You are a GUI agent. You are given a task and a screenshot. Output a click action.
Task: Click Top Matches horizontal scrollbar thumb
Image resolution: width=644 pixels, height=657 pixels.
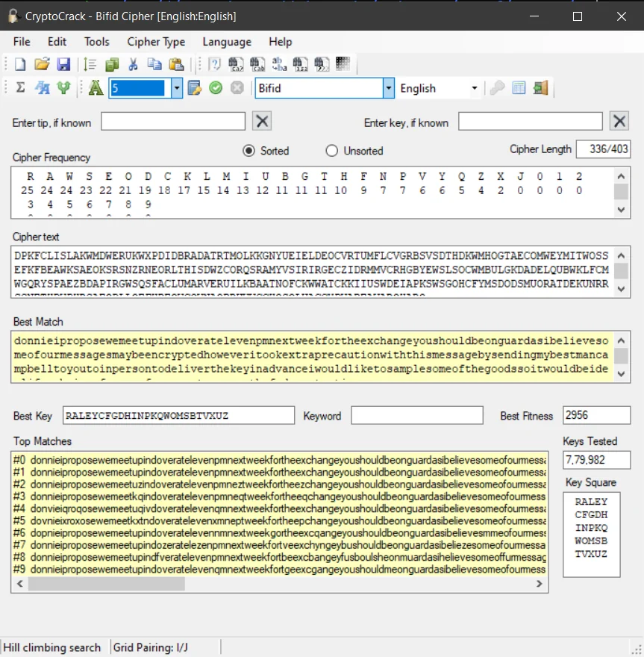(107, 584)
